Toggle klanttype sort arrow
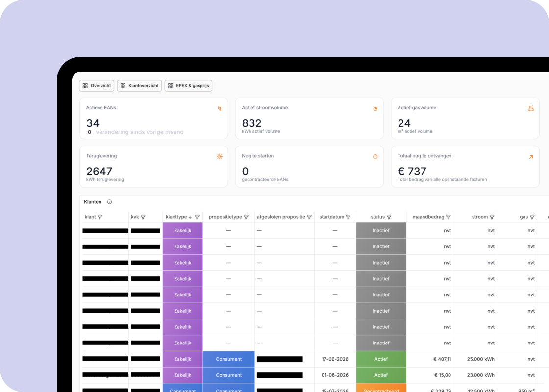This screenshot has height=392, width=549. click(190, 217)
